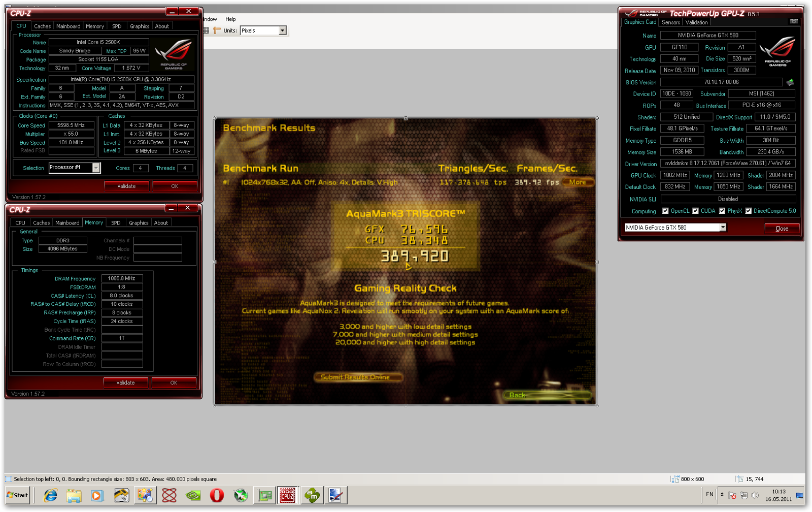Open the NVIDIA taskbar icon
This screenshot has height=512, width=812.
193,495
